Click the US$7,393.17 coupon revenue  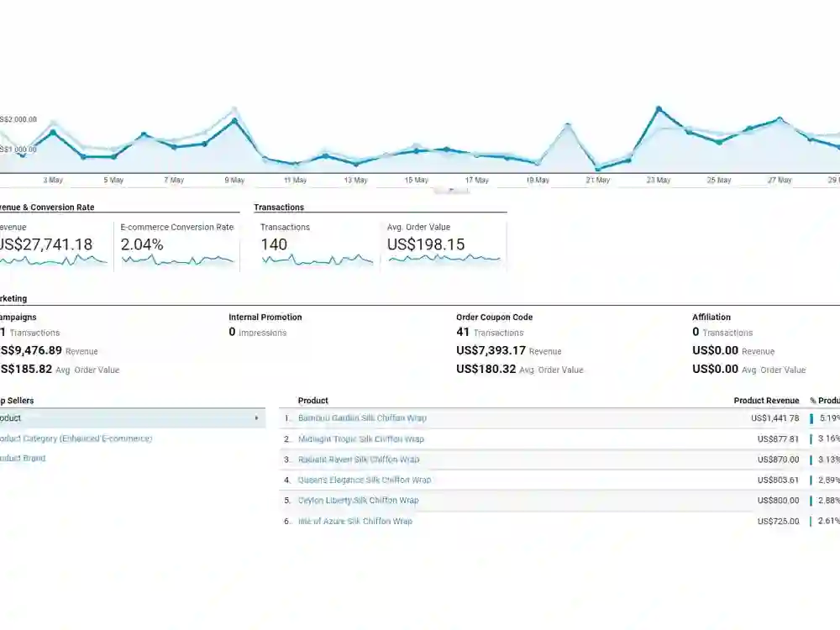point(491,350)
